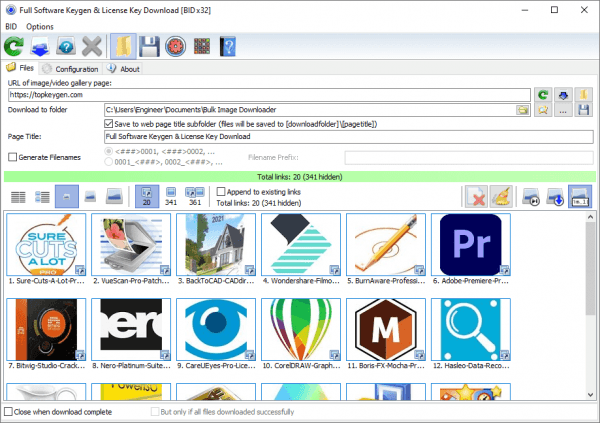Click the grey X cancel toolbar icon
600x423 pixels.
(92, 46)
